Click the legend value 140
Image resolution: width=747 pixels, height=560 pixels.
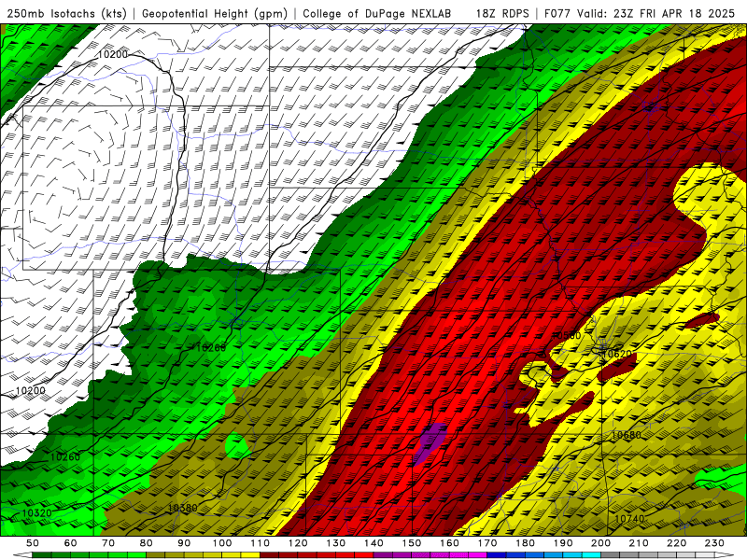373,543
